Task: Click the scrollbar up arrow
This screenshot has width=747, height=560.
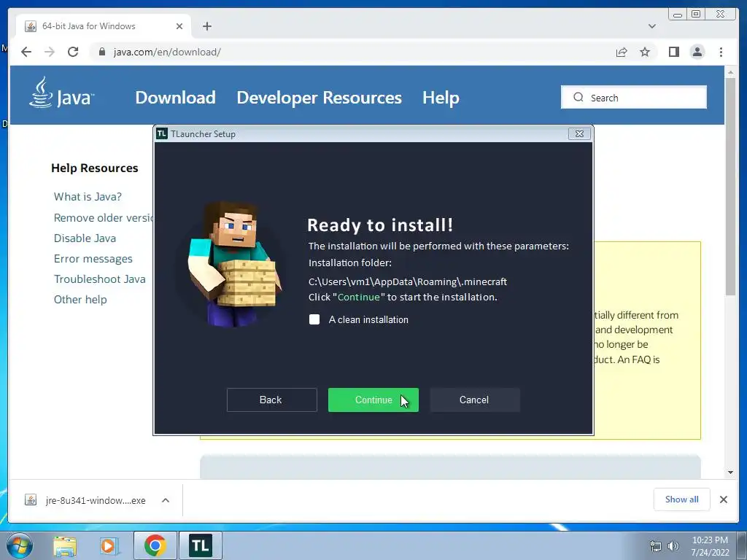Action: click(x=730, y=72)
